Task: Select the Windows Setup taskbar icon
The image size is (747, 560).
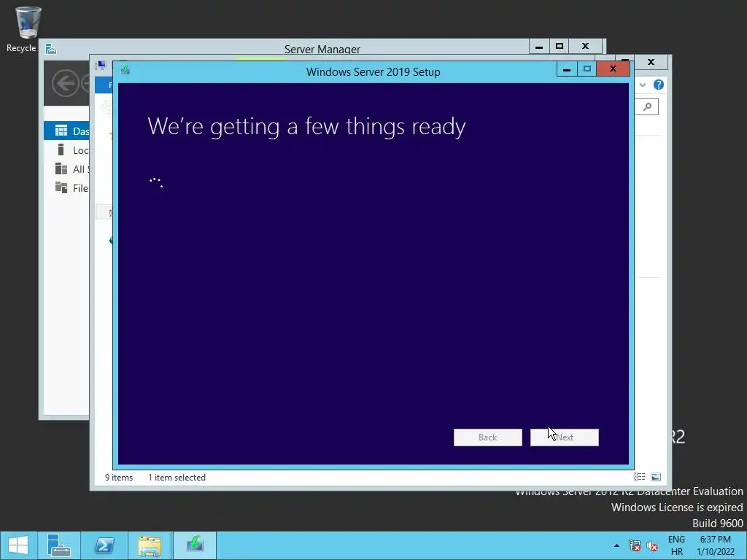Action: point(194,545)
